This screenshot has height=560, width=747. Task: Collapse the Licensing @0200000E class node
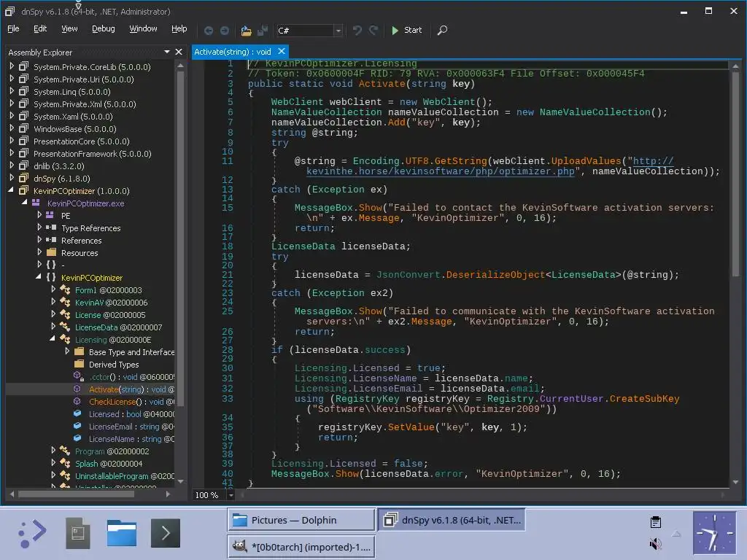click(52, 338)
